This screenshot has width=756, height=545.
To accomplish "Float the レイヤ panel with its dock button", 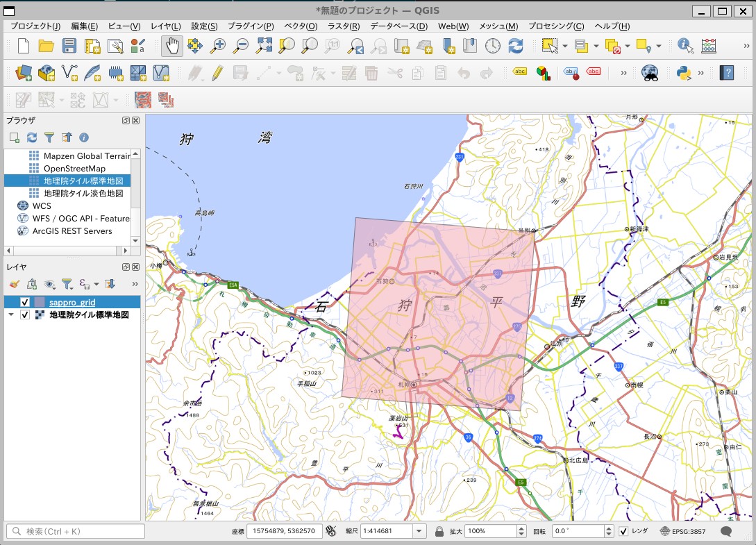I will tap(126, 267).
